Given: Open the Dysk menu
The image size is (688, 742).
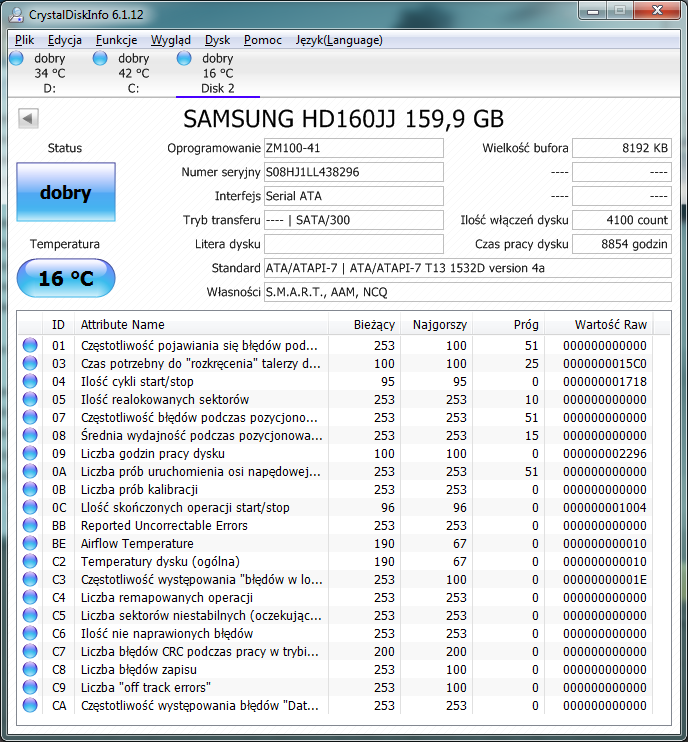Looking at the screenshot, I should [x=217, y=40].
